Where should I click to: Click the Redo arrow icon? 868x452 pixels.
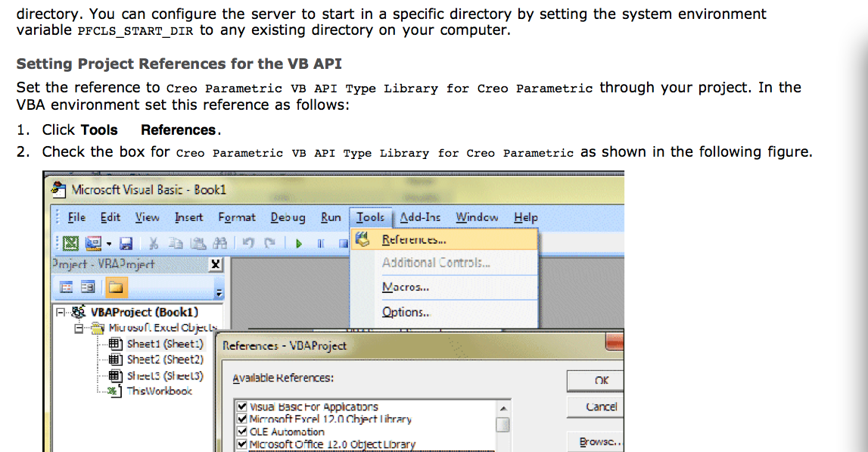point(270,243)
